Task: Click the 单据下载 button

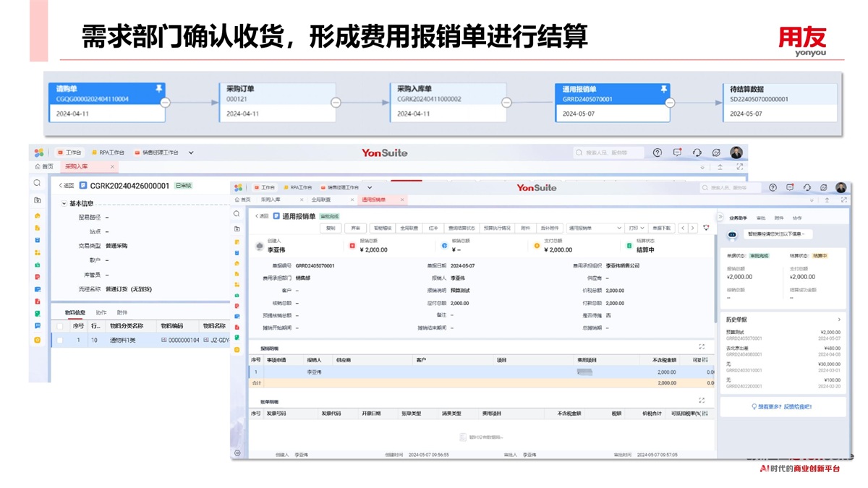Action: pyautogui.click(x=661, y=228)
